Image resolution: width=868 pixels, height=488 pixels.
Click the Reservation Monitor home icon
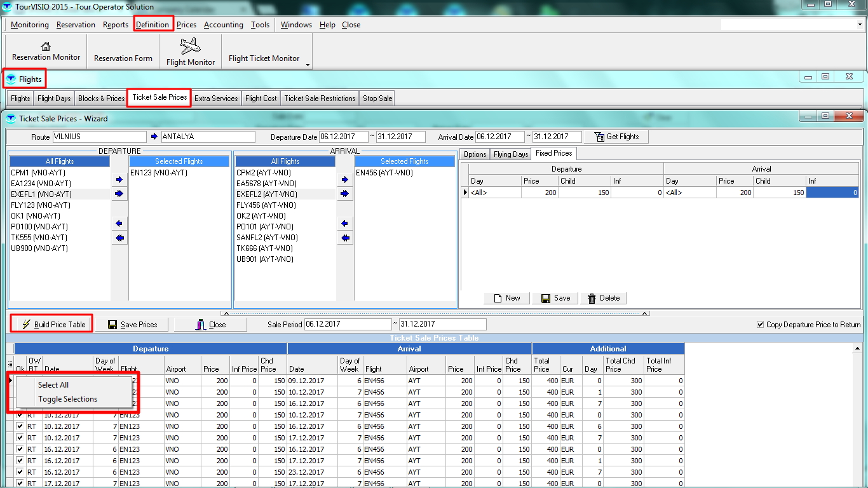click(46, 46)
